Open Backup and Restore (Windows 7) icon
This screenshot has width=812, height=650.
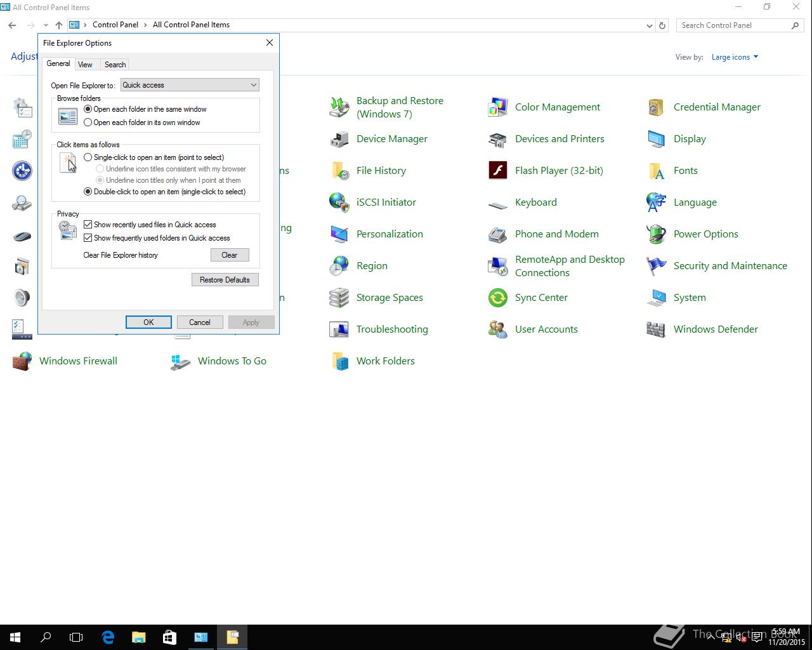(x=339, y=107)
